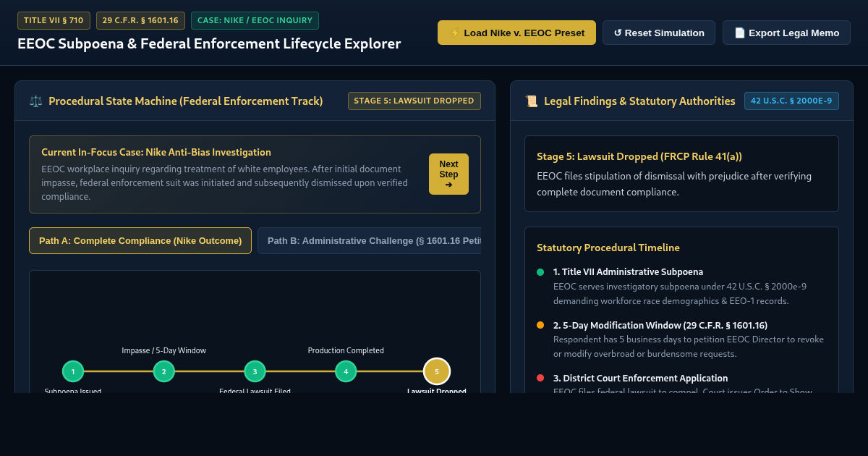Screen dimensions: 868x456
Task: Click 'Procedural State Machine (Federal Enforcement Track)' heading
Action: [x=186, y=101]
